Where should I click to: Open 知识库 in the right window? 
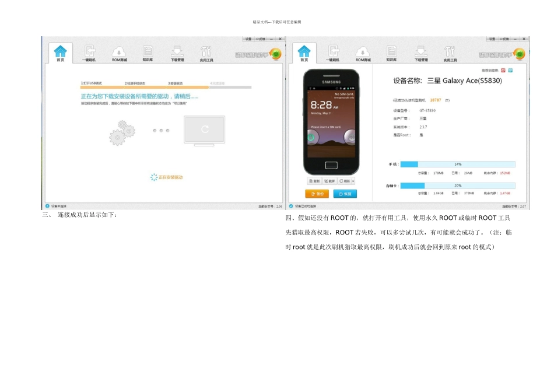point(392,53)
